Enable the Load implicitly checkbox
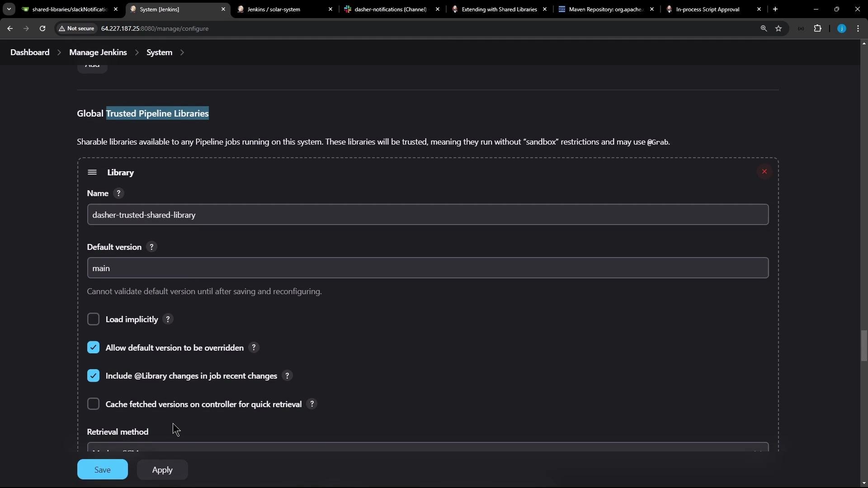The width and height of the screenshot is (868, 488). pyautogui.click(x=93, y=319)
